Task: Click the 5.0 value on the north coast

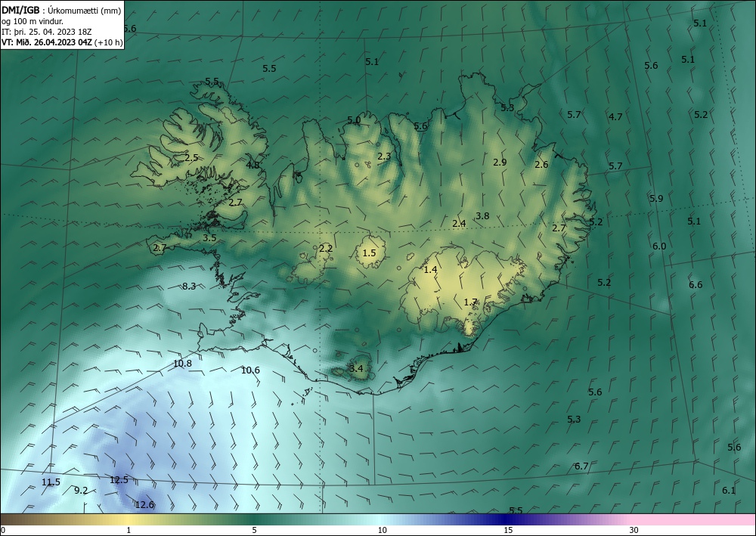Action: click(x=354, y=120)
